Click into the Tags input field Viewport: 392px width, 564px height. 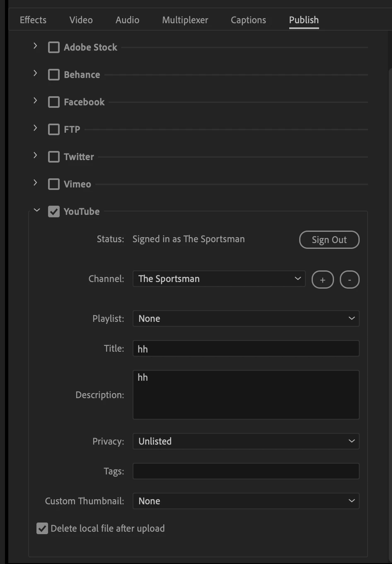pyautogui.click(x=246, y=471)
